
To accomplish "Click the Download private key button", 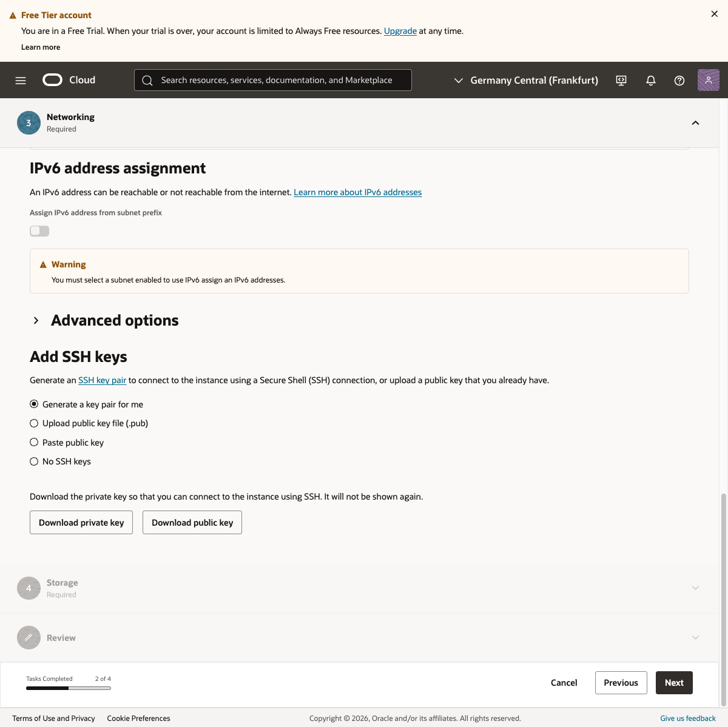I will [81, 523].
